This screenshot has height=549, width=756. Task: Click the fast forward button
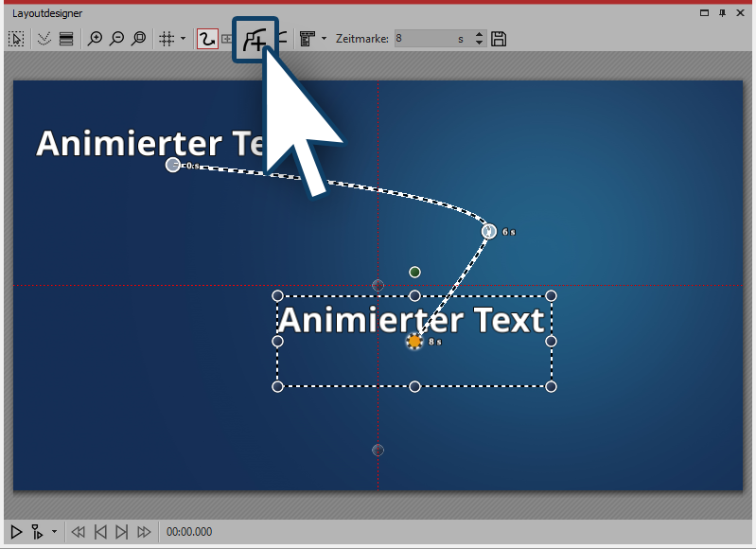point(144,532)
